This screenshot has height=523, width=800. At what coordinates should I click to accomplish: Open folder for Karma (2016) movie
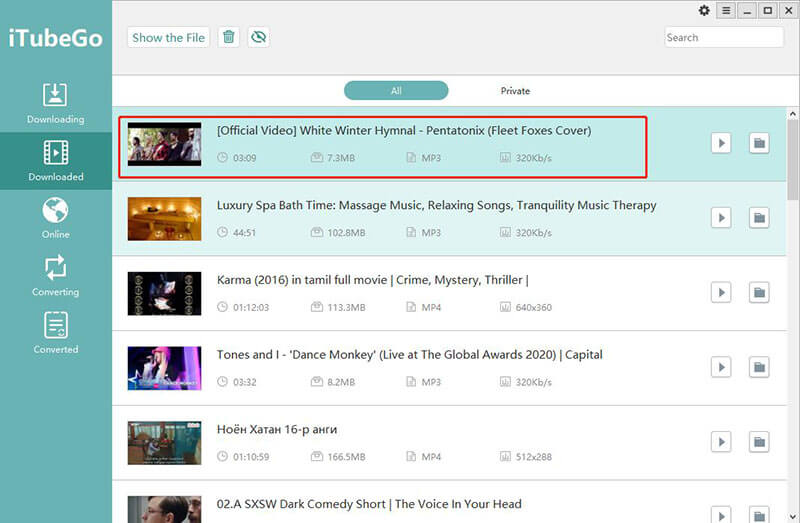point(759,292)
